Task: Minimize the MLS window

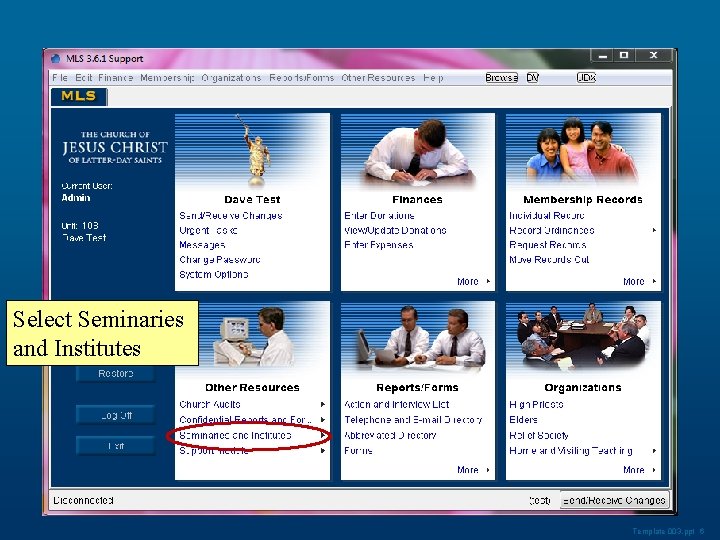Action: [x=602, y=55]
